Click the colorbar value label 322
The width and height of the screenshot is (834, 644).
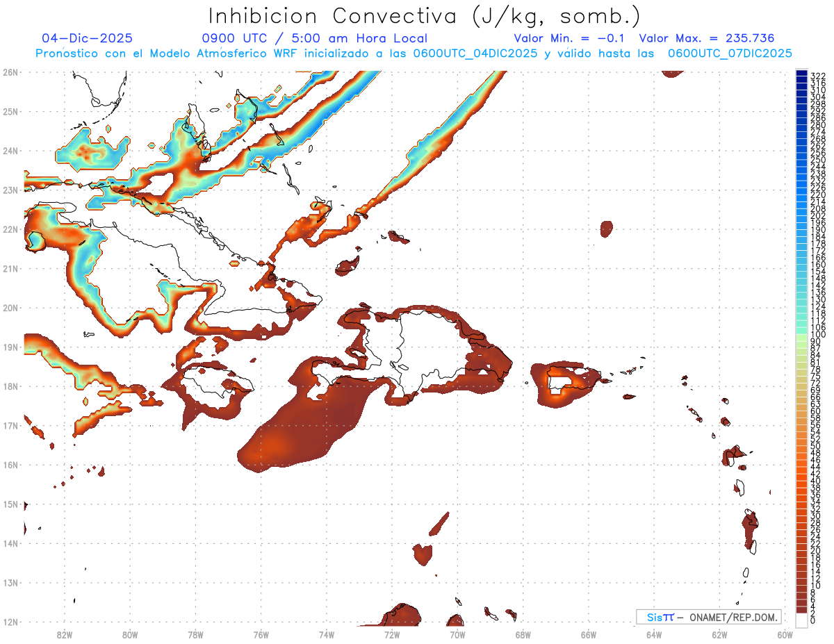[x=818, y=76]
